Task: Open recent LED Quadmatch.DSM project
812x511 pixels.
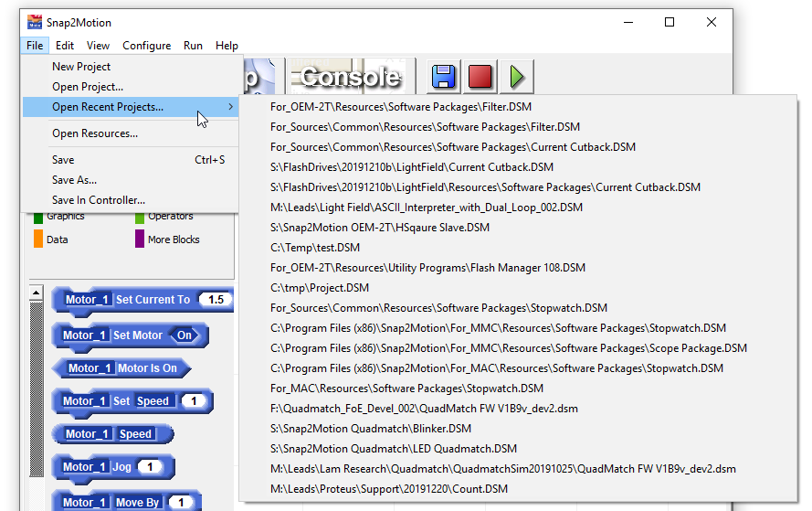Action: (518, 449)
